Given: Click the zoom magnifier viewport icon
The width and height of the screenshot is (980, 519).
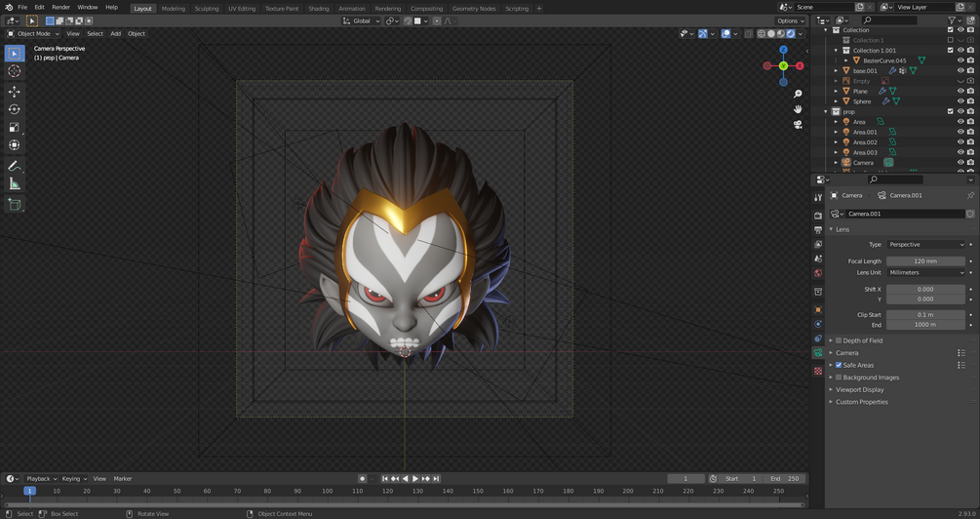Looking at the screenshot, I should pyautogui.click(x=798, y=95).
